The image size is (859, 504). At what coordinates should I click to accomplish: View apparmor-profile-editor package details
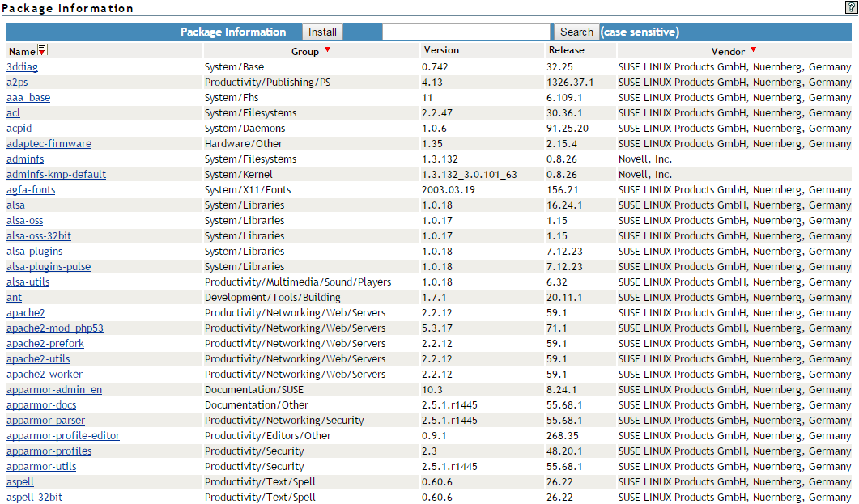pyautogui.click(x=63, y=436)
